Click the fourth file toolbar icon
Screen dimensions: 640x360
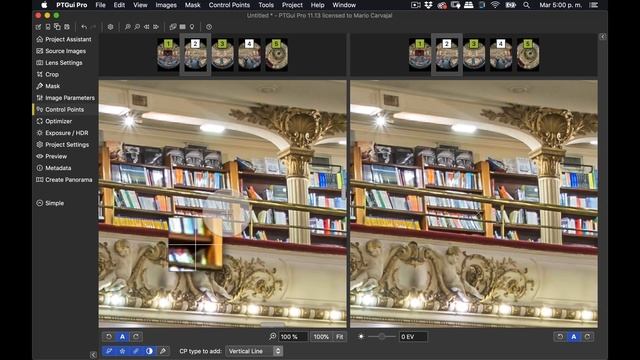pyautogui.click(x=67, y=27)
